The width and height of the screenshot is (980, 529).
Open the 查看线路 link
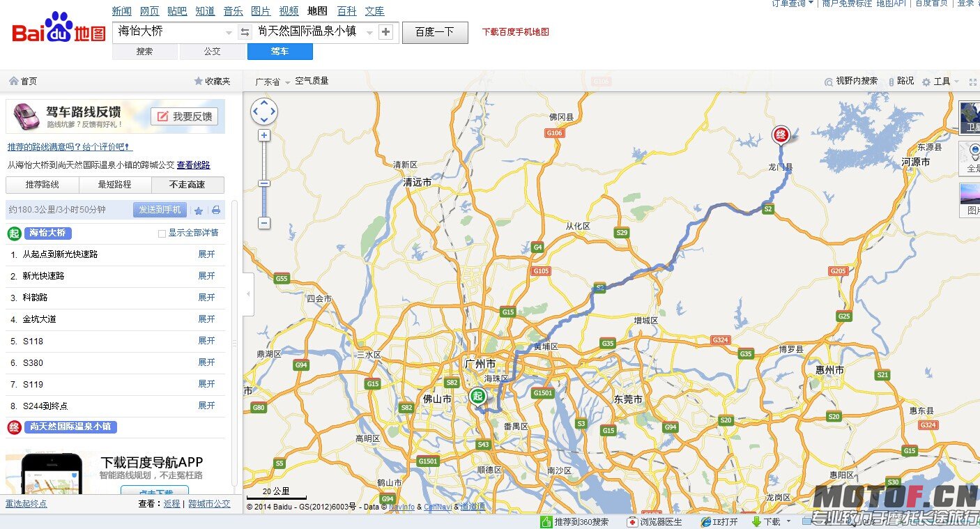click(x=193, y=165)
